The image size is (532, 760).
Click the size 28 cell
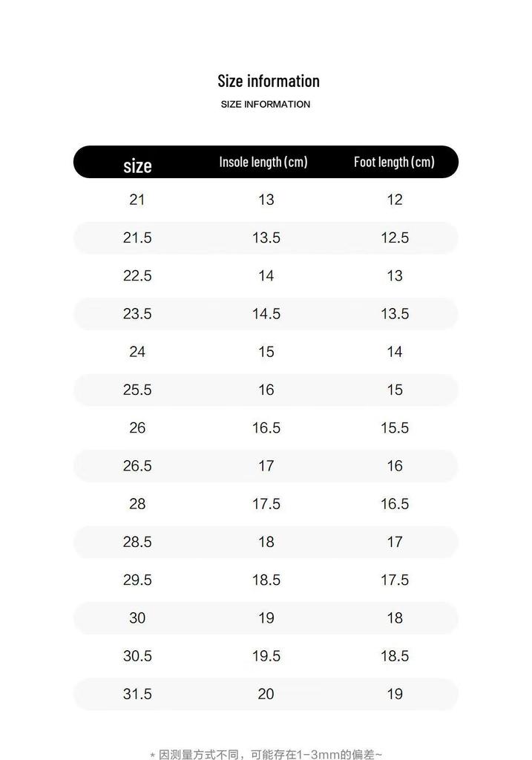(137, 504)
